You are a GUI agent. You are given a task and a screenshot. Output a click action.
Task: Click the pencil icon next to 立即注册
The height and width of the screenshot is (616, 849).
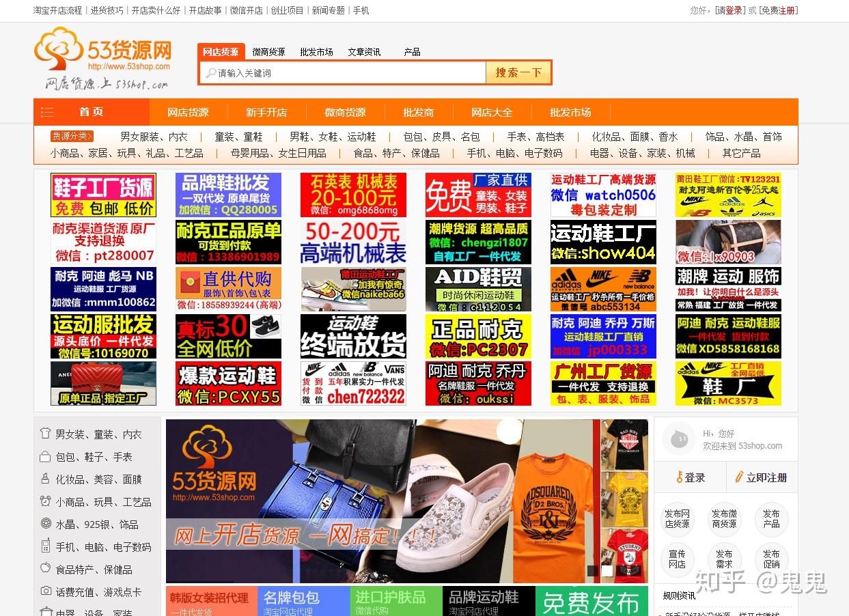click(739, 477)
